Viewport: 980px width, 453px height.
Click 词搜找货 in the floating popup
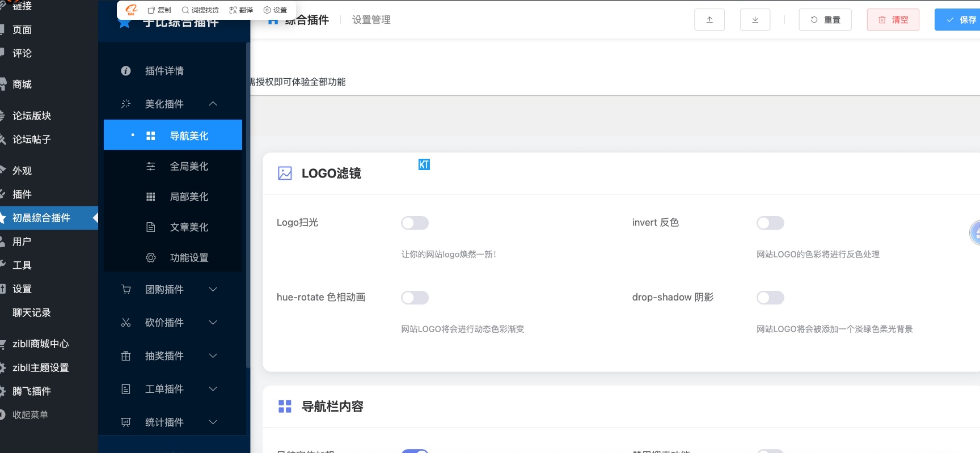point(200,10)
